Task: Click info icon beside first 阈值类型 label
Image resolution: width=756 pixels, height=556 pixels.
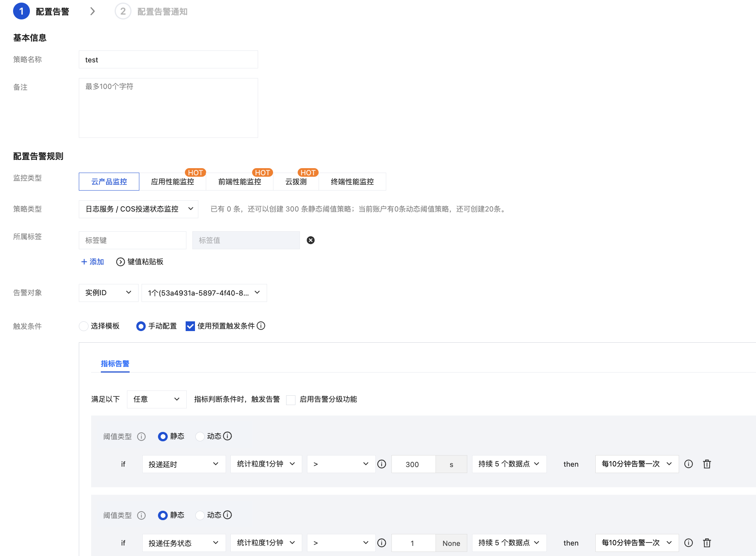Action: [141, 436]
